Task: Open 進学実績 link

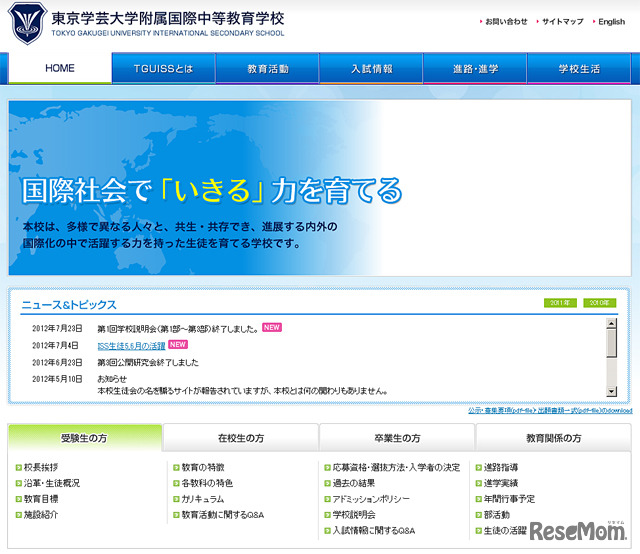Action: pyautogui.click(x=501, y=483)
